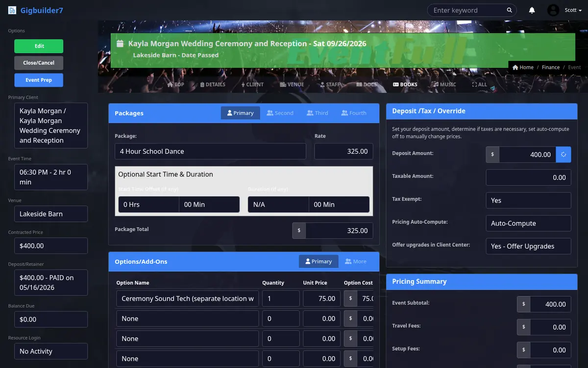Viewport: 588px width, 368px height.
Task: Click the Taxable Amount field
Action: tap(528, 178)
